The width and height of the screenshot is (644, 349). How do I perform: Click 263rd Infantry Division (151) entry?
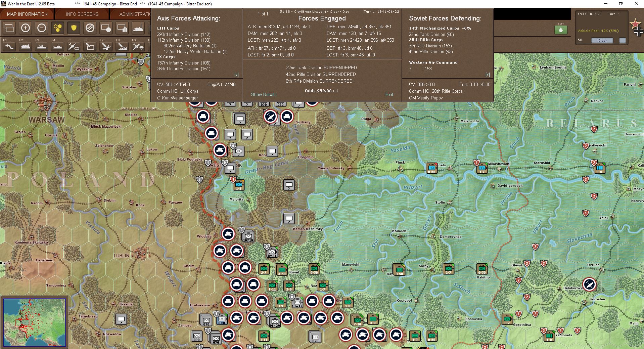click(184, 69)
